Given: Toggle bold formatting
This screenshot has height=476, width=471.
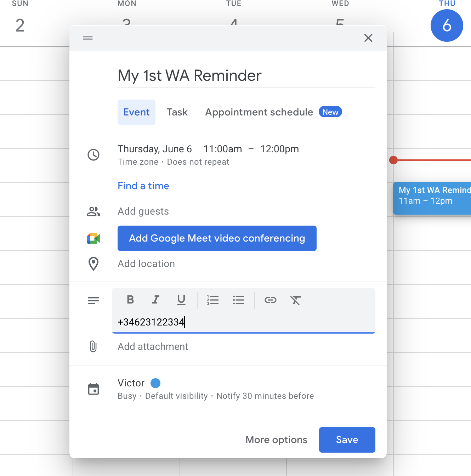Looking at the screenshot, I should pos(130,300).
